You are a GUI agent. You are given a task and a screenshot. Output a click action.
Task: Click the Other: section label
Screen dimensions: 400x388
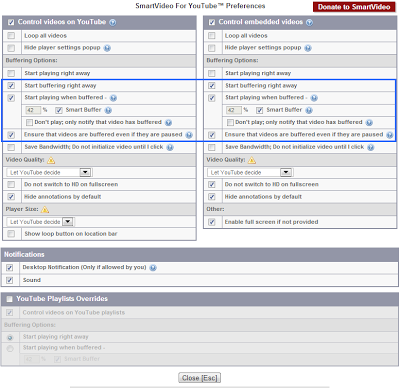[215, 209]
